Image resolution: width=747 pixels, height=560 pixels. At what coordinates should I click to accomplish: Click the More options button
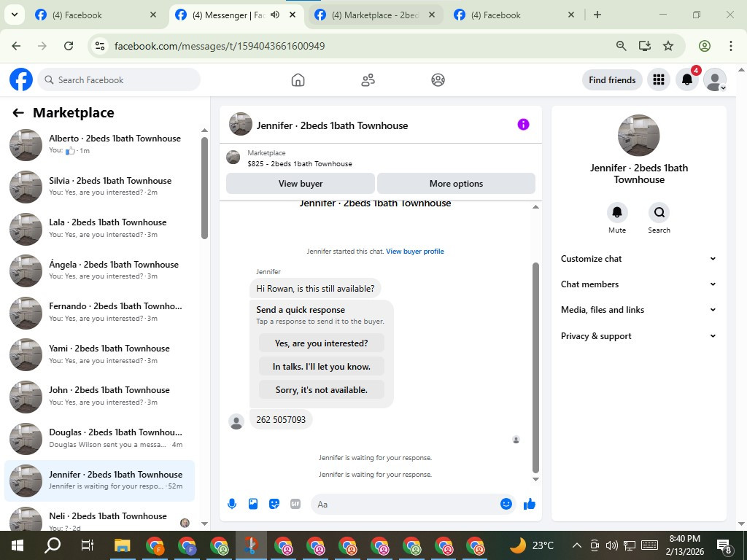tap(456, 184)
